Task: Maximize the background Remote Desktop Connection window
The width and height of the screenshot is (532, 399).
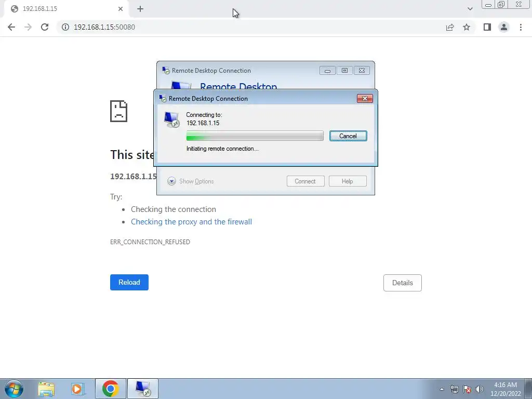Action: point(344,71)
